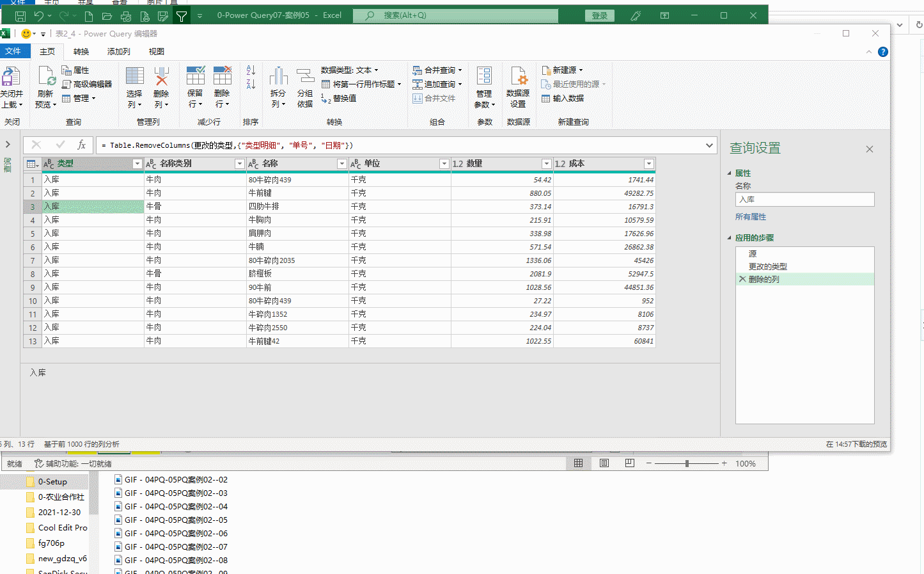Image resolution: width=924 pixels, height=574 pixels.
Task: Click 登录 sign-in button in Excel
Action: [x=600, y=15]
